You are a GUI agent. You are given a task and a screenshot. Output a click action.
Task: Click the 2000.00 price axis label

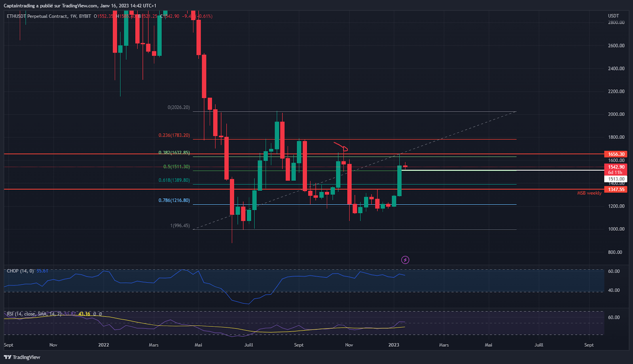(x=616, y=114)
